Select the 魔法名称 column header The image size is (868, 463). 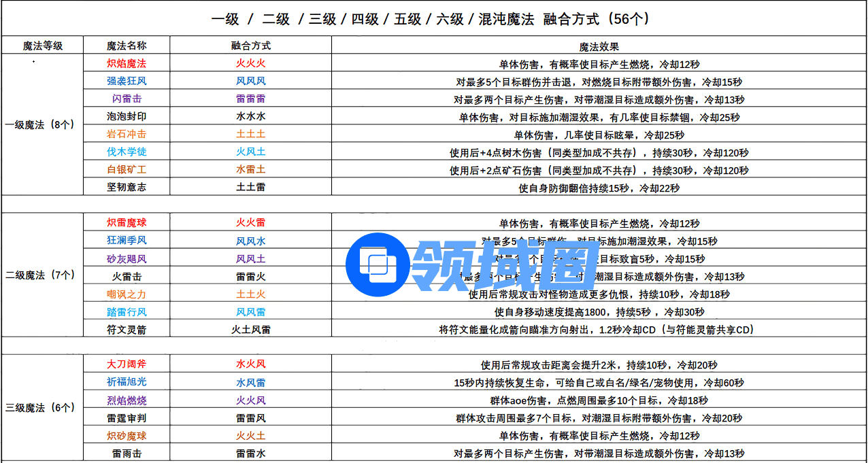[127, 46]
